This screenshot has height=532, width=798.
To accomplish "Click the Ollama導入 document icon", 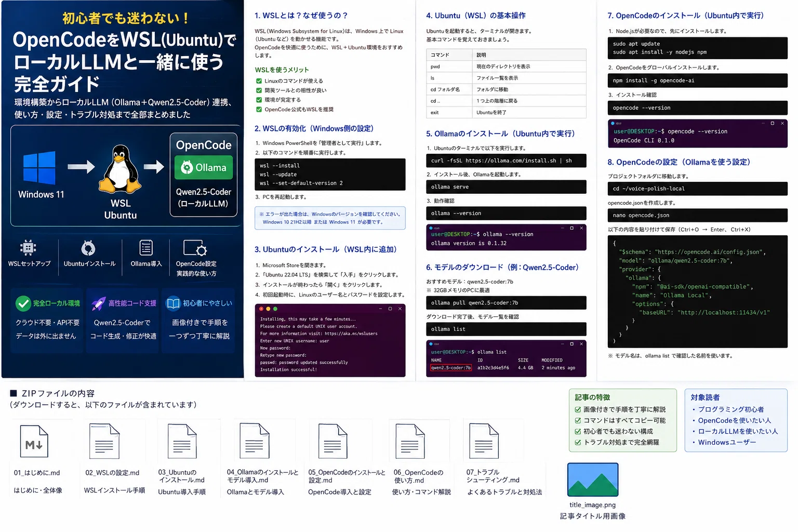I will (x=146, y=248).
